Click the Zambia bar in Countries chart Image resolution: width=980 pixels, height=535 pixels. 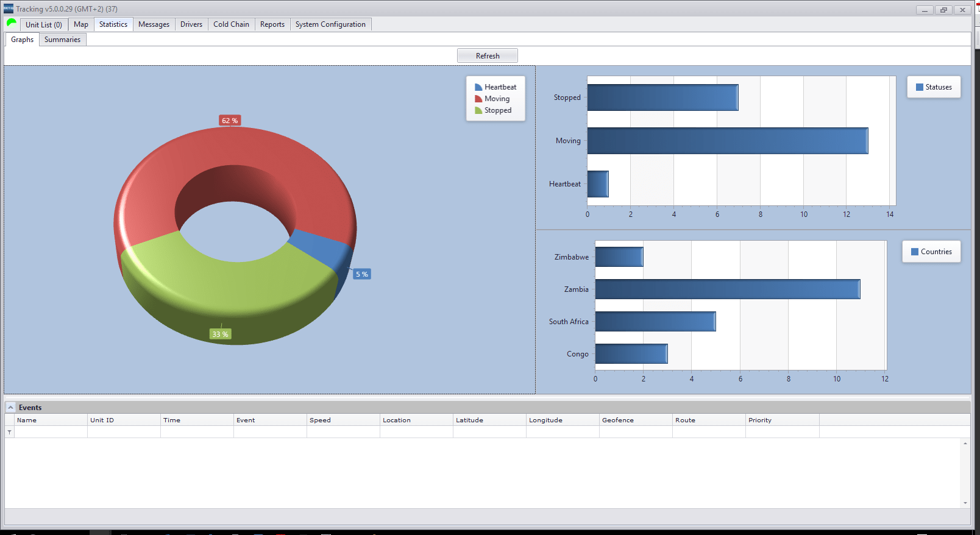(x=727, y=289)
